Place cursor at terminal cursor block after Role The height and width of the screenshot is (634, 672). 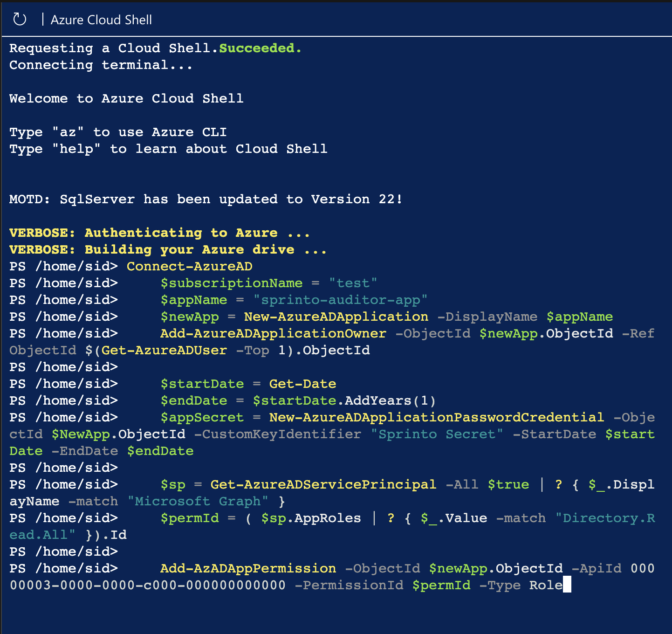[567, 585]
